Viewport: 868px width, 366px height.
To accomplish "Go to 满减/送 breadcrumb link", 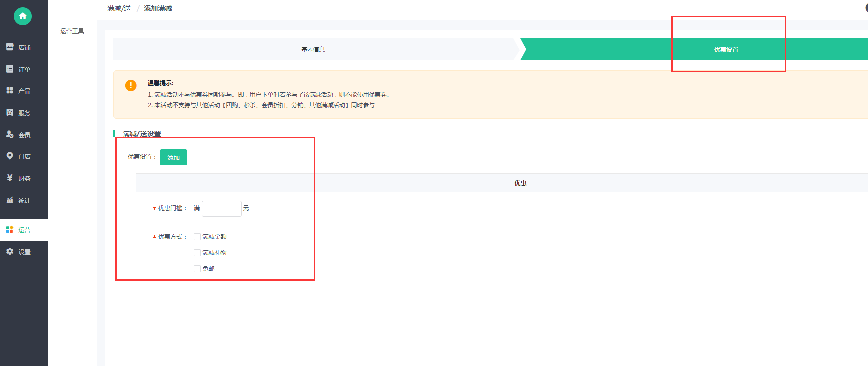I will (119, 8).
